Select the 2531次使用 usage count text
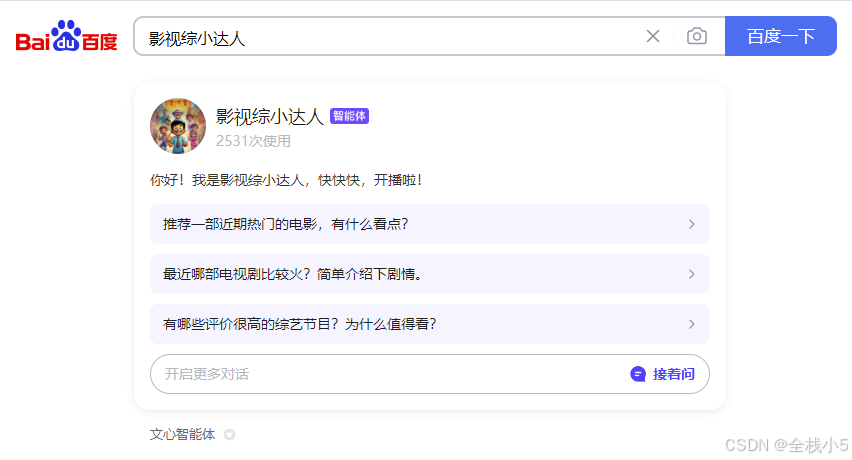The width and height of the screenshot is (852, 460). [253, 141]
